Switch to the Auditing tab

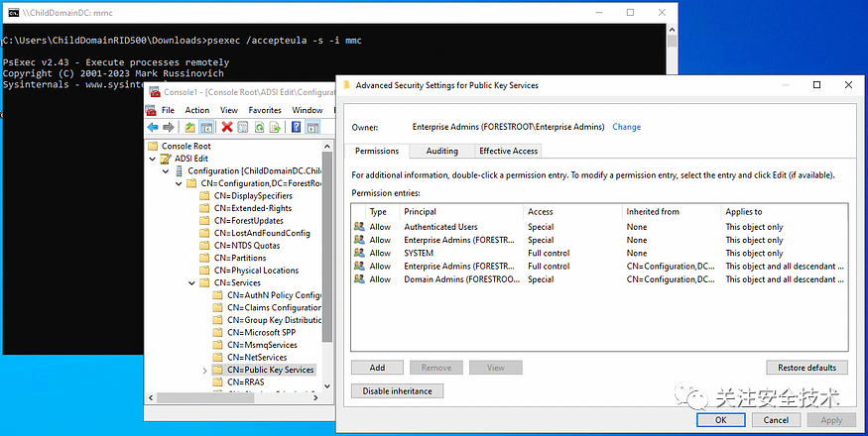tap(441, 151)
